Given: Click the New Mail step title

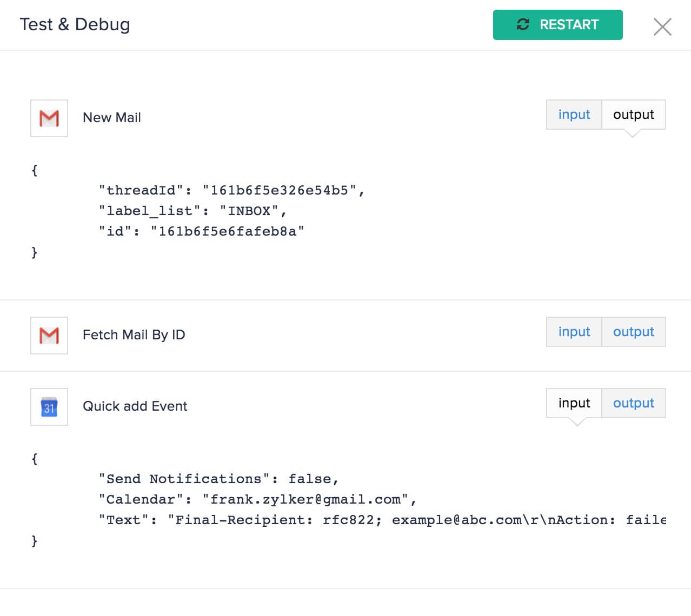Looking at the screenshot, I should pos(111,118).
